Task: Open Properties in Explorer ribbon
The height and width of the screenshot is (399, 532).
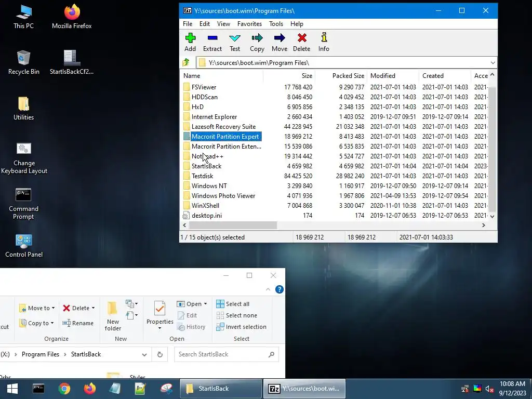Action: pos(160,315)
